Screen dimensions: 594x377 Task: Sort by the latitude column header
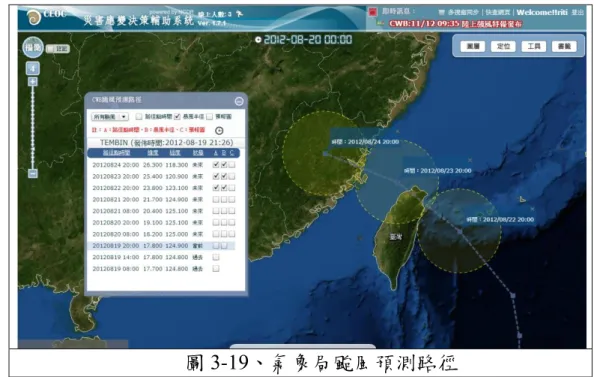point(153,153)
